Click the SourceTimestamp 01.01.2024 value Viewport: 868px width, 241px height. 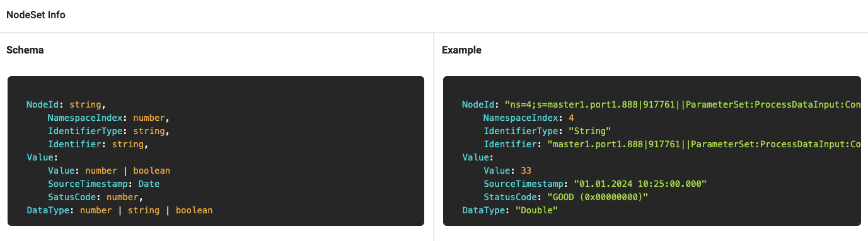639,184
